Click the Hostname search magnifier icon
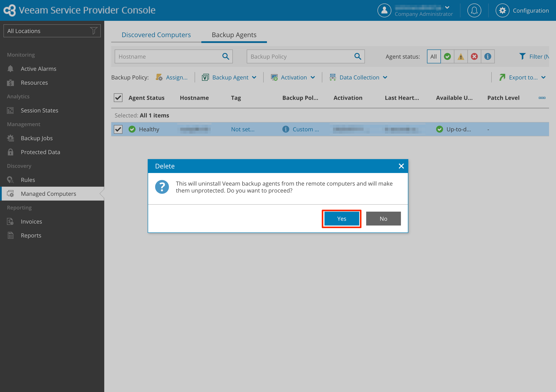Screen dimensions: 556x392 [x=226, y=56]
